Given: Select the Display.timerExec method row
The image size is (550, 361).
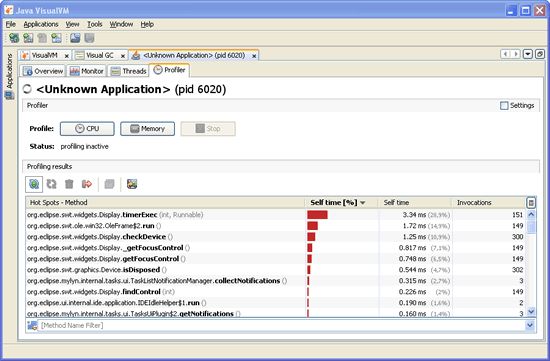Looking at the screenshot, I should pyautogui.click(x=276, y=215).
